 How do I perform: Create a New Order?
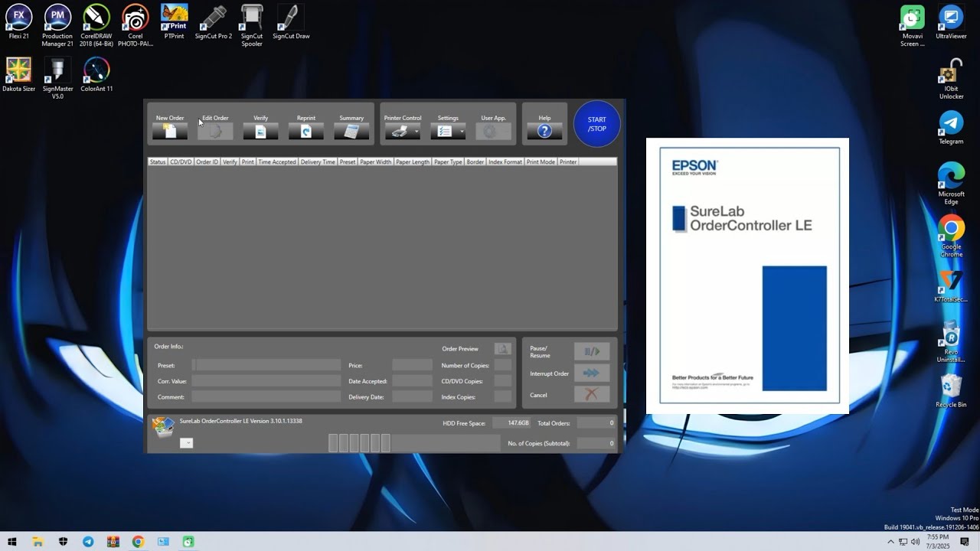[x=170, y=132]
